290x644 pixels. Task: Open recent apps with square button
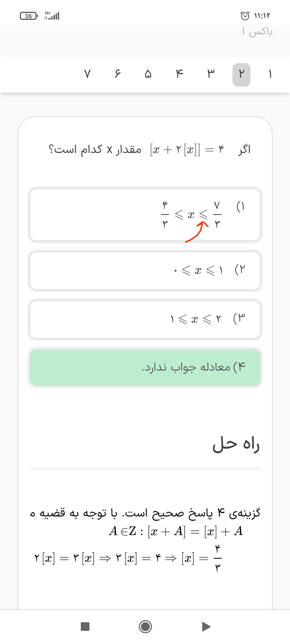point(85,627)
